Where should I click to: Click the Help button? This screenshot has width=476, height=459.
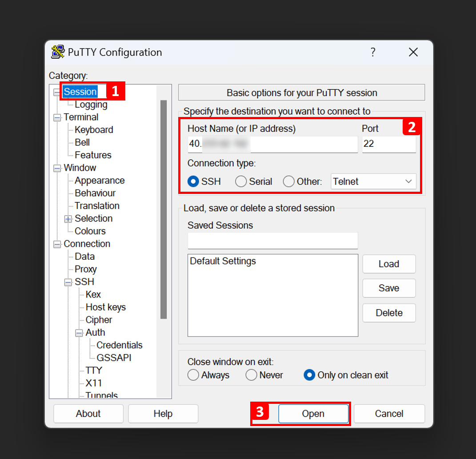point(163,414)
